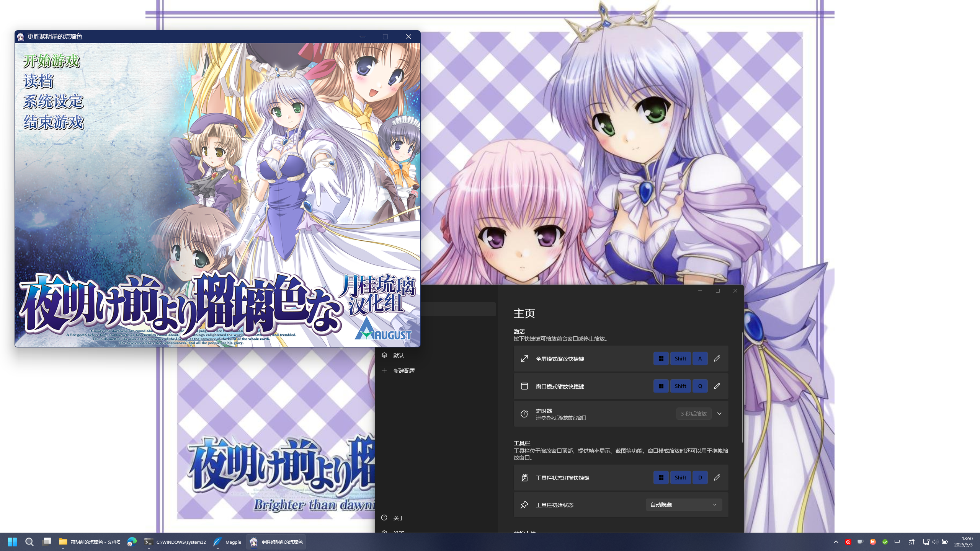
Task: Edit the toolbar toggle shortcut pencil icon
Action: pos(717,478)
